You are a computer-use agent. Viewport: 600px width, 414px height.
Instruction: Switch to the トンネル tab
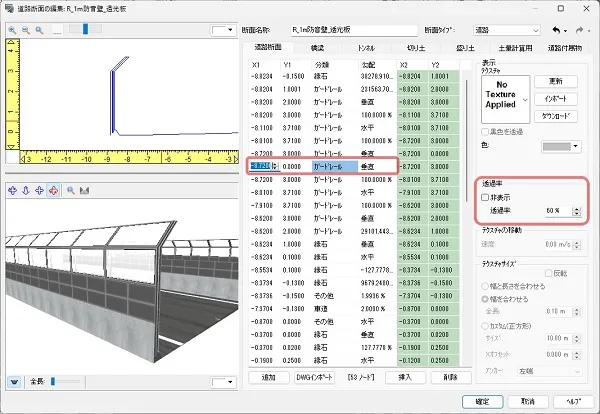click(x=366, y=47)
